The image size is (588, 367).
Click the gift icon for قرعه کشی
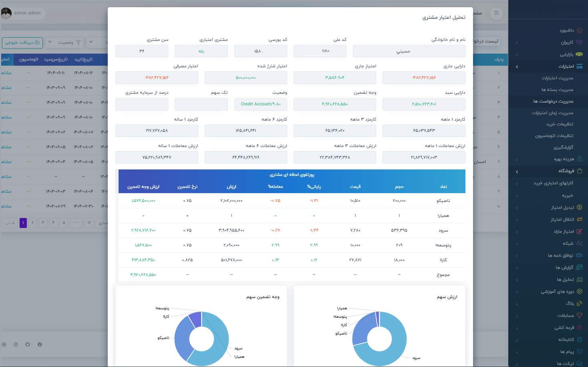pyautogui.click(x=579, y=328)
